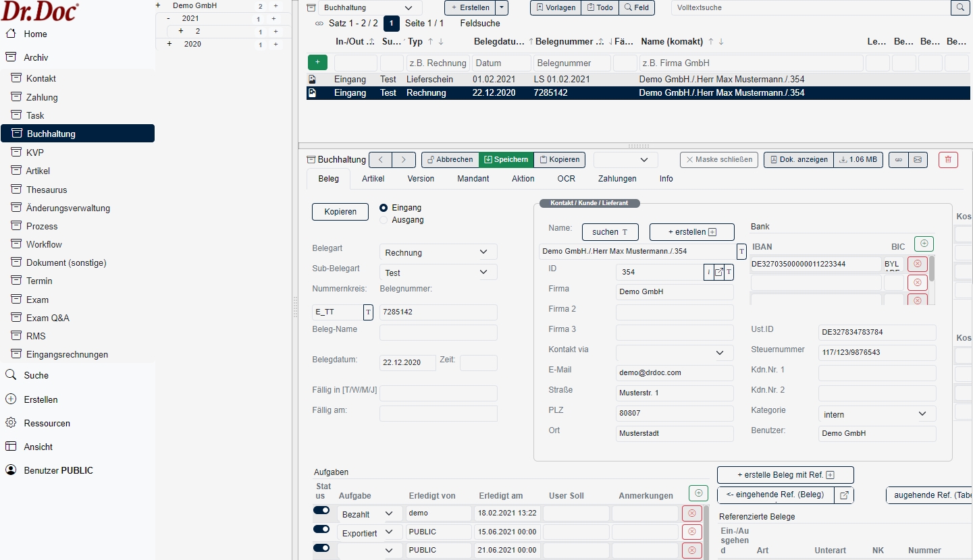Select the Ausgang radio button
The image size is (973, 560).
[x=384, y=220]
